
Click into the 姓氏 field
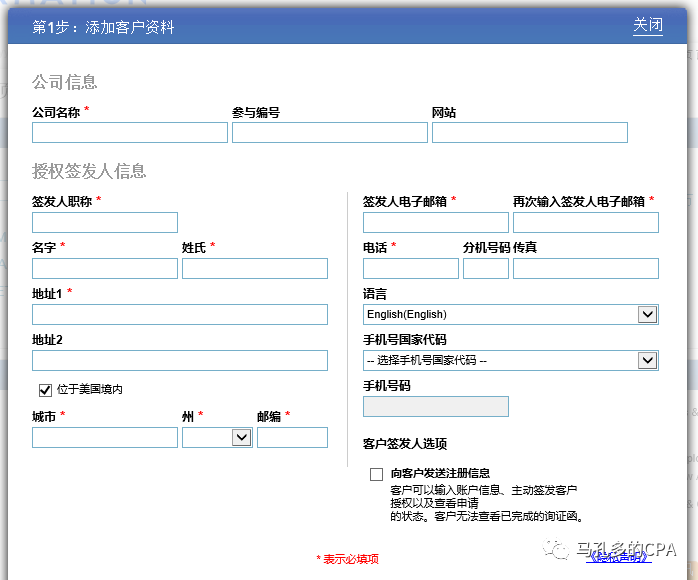[255, 268]
